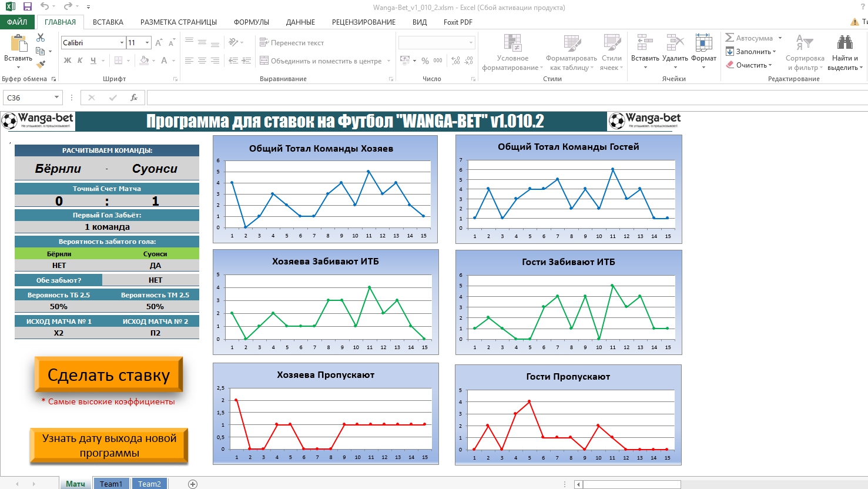Pick the fill color bucket
This screenshot has height=489, width=868.
[x=145, y=61]
